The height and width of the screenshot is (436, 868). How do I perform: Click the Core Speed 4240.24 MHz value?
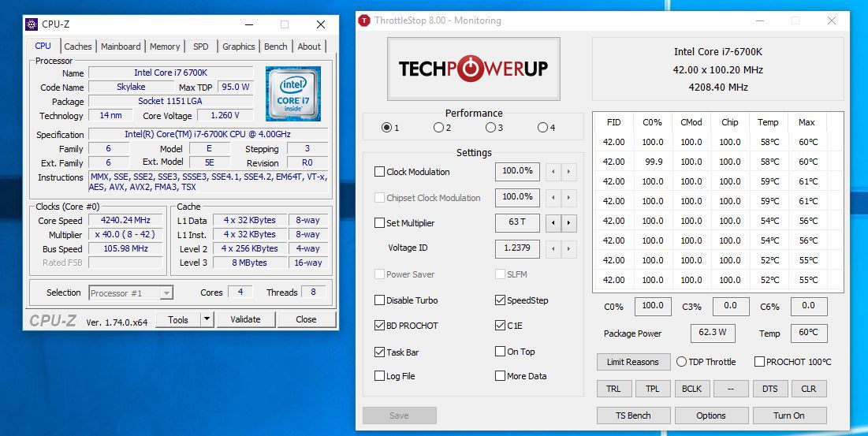point(125,220)
